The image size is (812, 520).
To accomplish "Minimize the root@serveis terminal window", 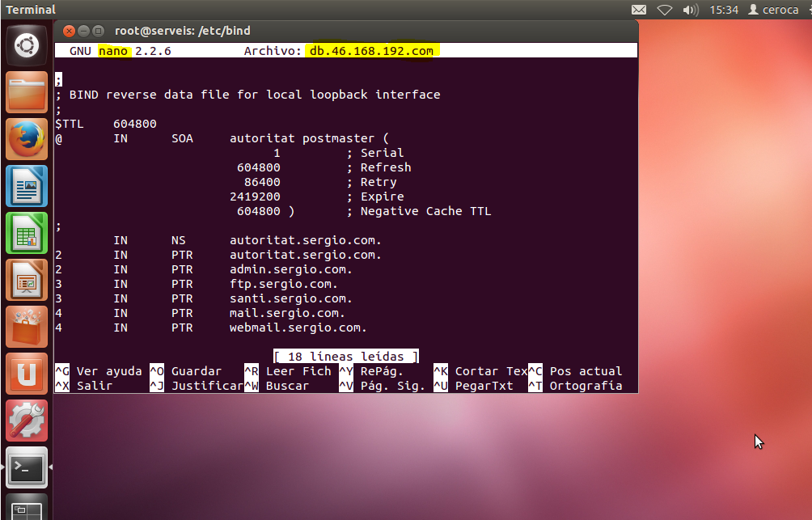I will tap(83, 31).
